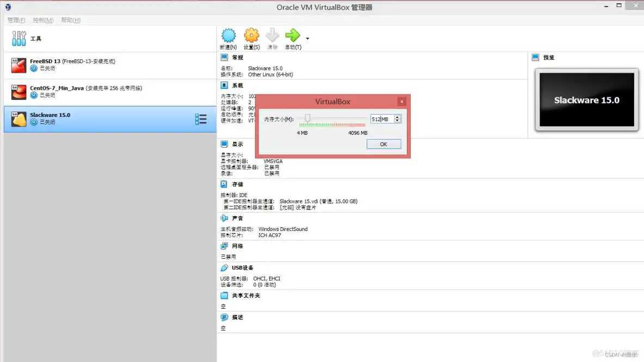Click the 网络 network section icon
The height and width of the screenshot is (362, 644).
225,246
